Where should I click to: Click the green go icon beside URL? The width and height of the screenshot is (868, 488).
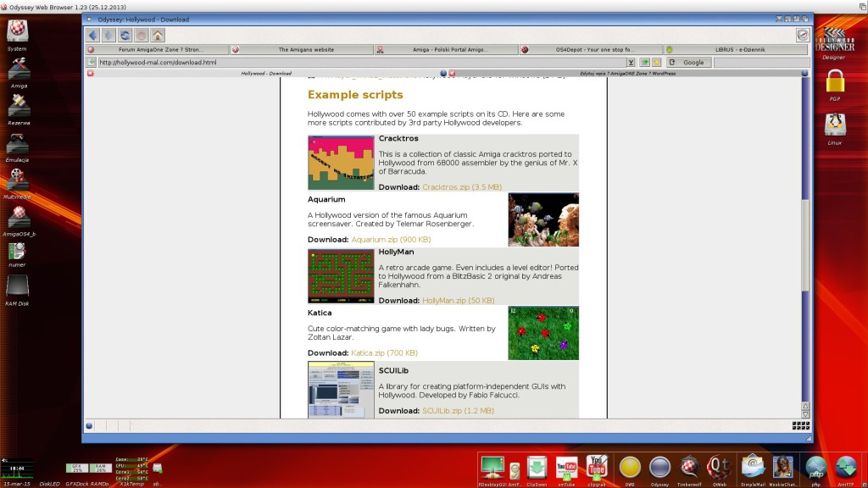[x=644, y=63]
